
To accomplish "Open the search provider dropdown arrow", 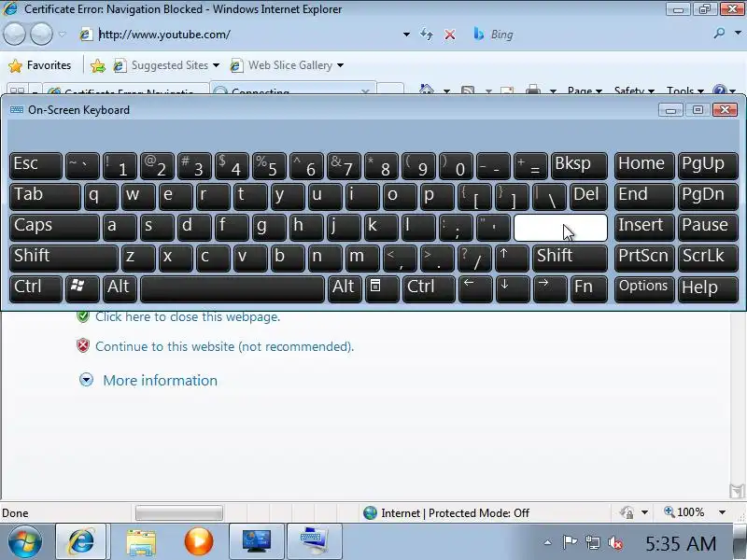I will (x=738, y=34).
